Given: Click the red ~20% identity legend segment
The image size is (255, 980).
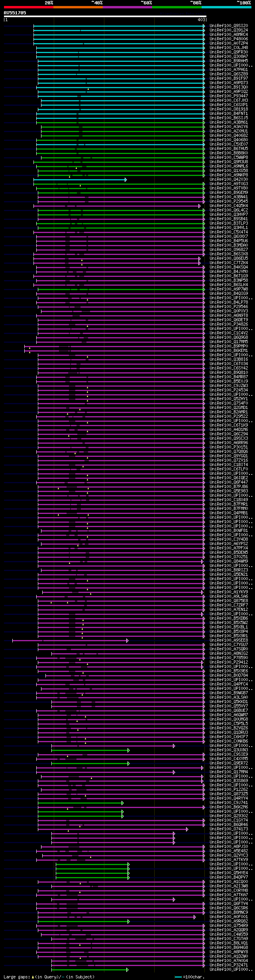Looking at the screenshot, I should pyautogui.click(x=29, y=7).
